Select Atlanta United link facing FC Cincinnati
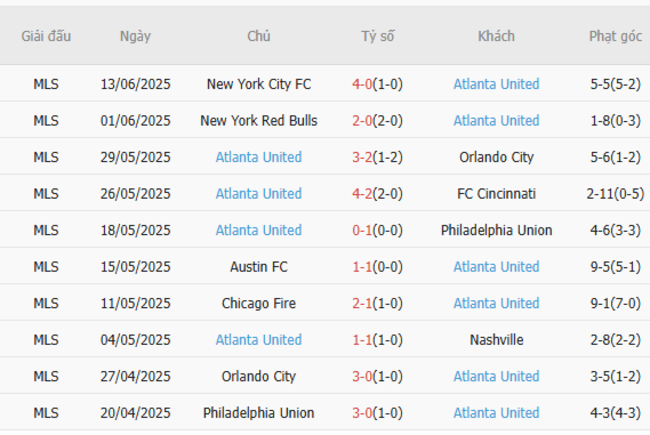The width and height of the screenshot is (650, 435). coord(258,194)
